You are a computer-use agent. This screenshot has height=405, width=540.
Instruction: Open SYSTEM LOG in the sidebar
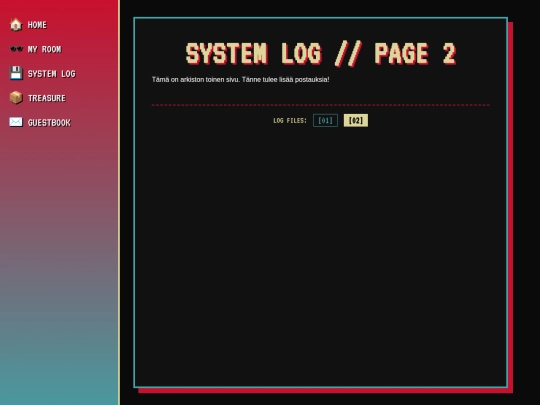coord(52,74)
